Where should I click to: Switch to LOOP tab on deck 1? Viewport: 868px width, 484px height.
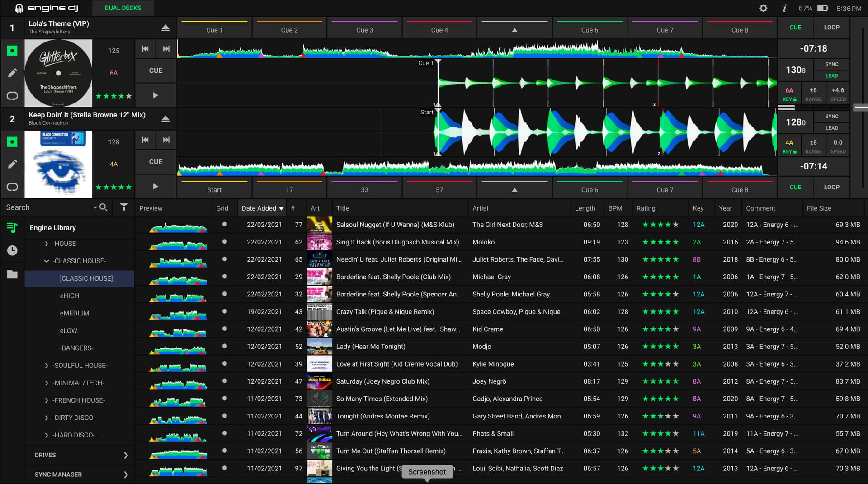831,28
